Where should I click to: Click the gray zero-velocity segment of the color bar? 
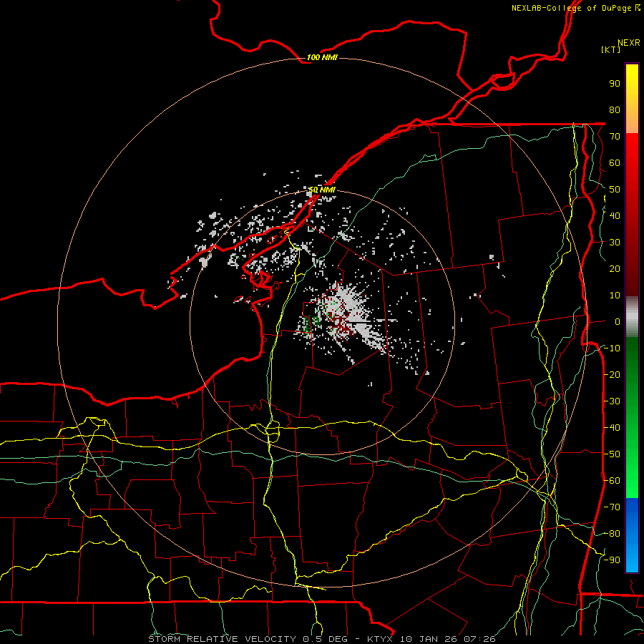click(632, 317)
